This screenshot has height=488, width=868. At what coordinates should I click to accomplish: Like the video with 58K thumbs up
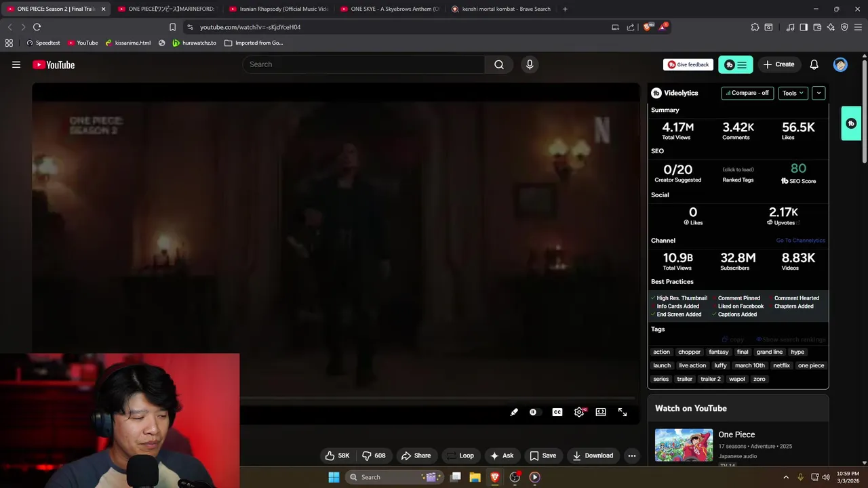click(x=337, y=455)
